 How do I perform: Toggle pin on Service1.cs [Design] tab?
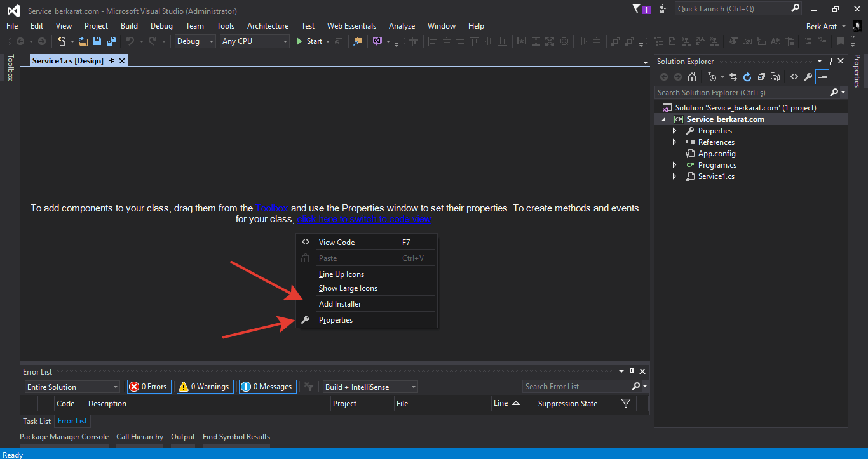click(112, 61)
